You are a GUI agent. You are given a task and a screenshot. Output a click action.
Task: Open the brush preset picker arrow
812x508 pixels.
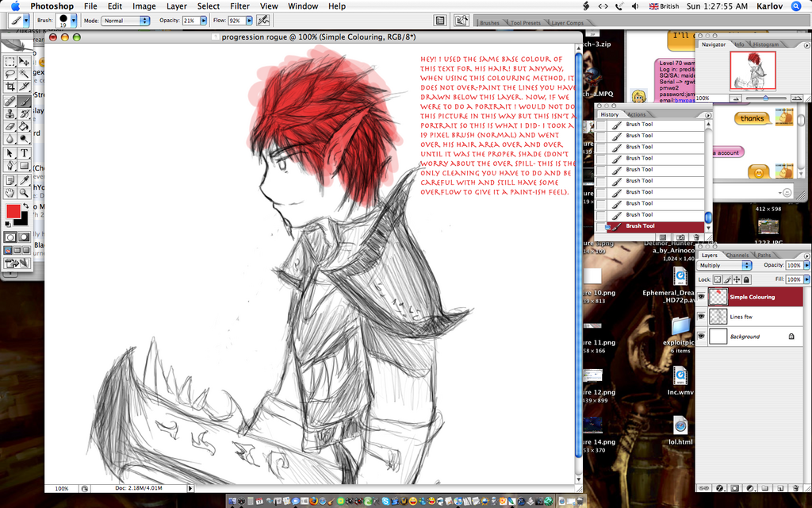click(x=74, y=21)
